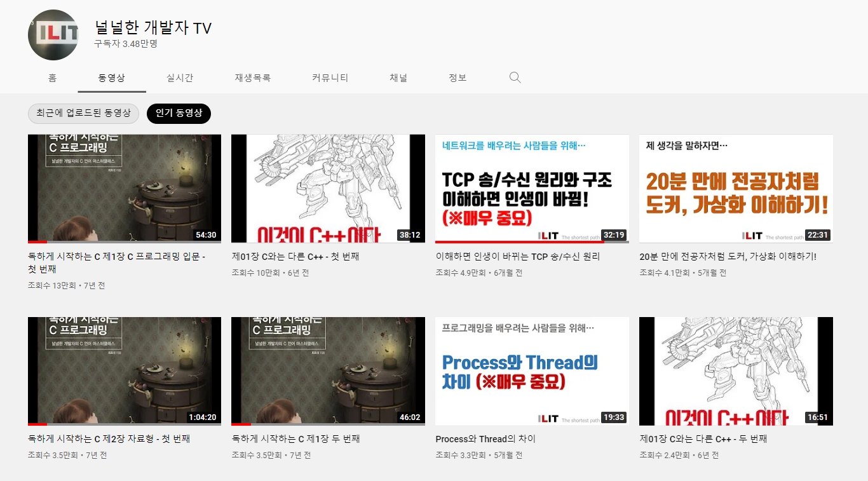The image size is (868, 481).
Task: Click the subscriber count 구독자 3.48만명
Action: (126, 44)
